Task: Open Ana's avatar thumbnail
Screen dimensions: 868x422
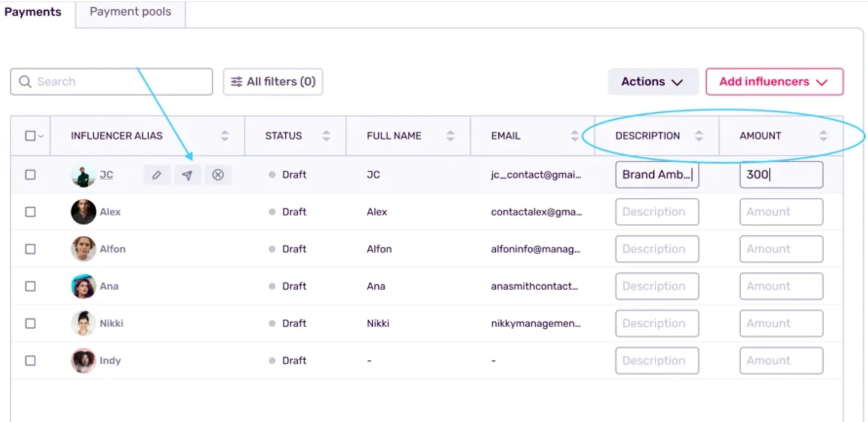Action: 83,286
